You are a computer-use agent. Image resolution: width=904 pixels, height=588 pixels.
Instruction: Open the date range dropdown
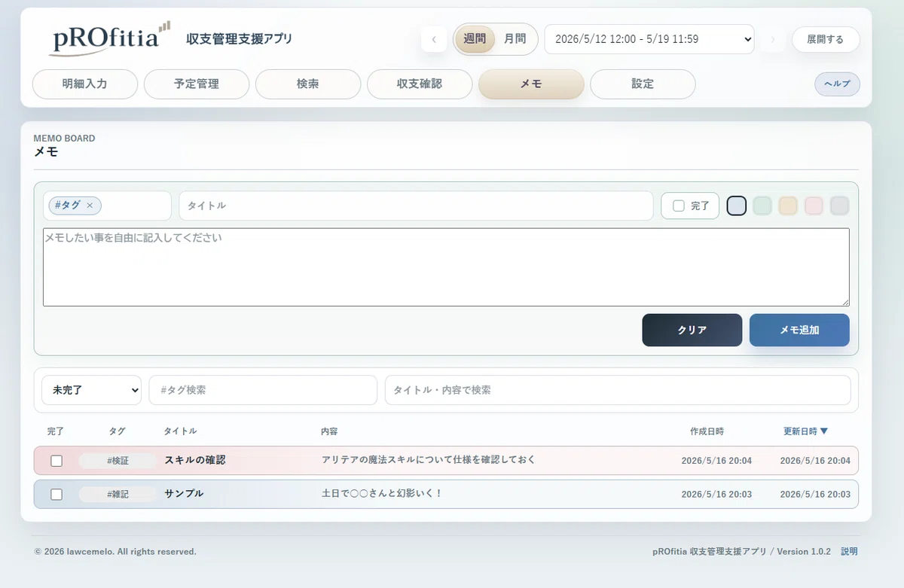click(649, 39)
